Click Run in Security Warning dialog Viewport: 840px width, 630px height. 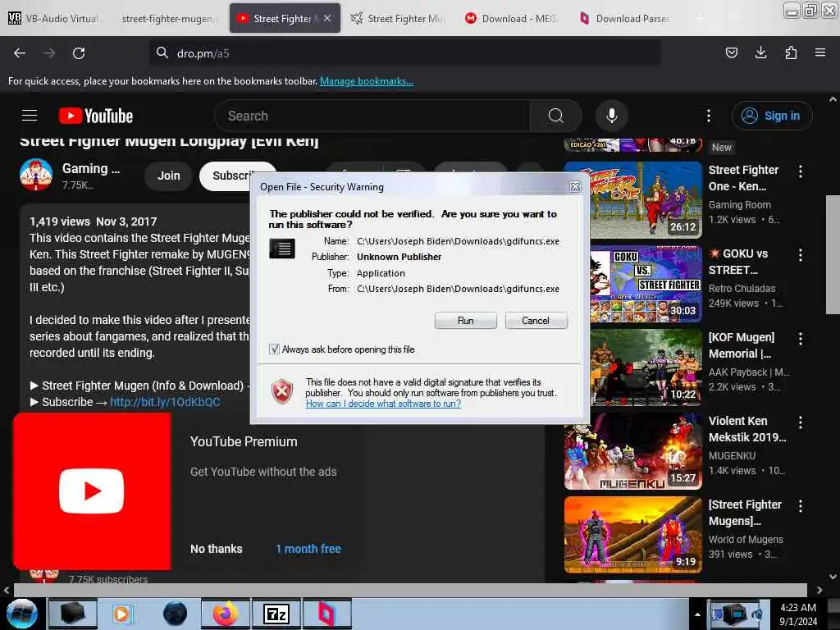(466, 321)
